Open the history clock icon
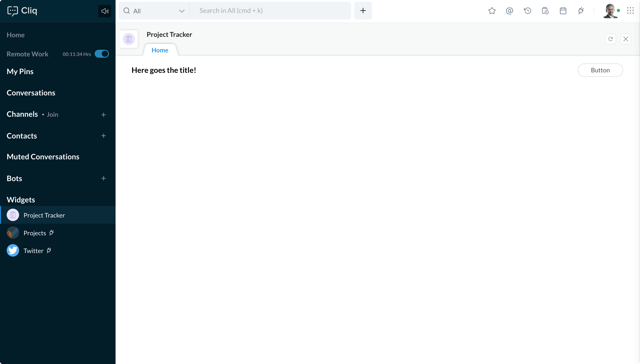 [x=527, y=11]
